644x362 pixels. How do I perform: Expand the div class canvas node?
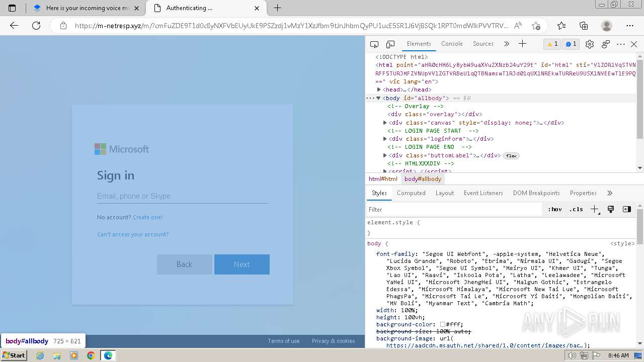pyautogui.click(x=385, y=123)
